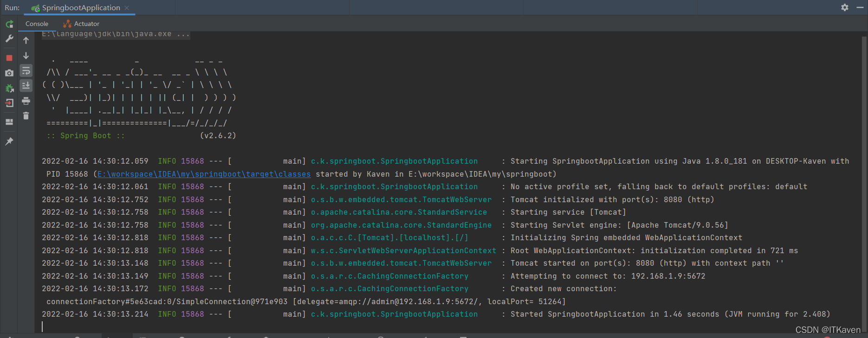The width and height of the screenshot is (868, 338).
Task: Click the 'Tomcat started on port(s)' message
Action: coord(647,263)
